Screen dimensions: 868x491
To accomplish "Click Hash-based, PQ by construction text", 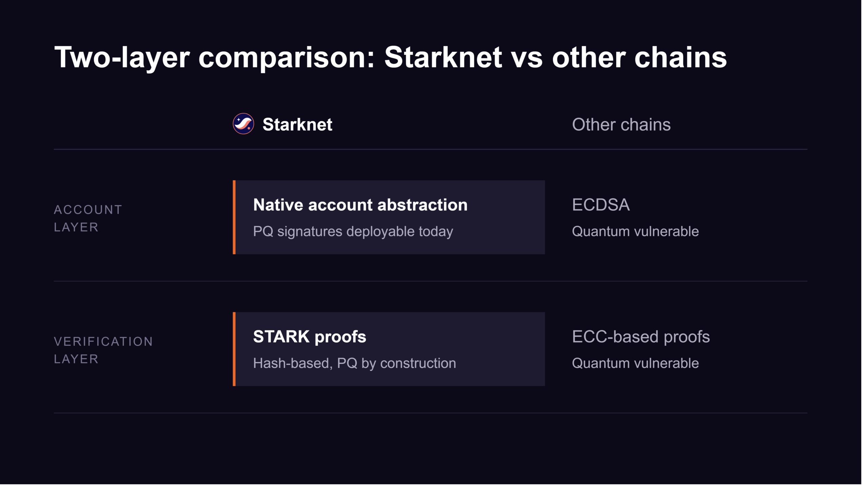I will tap(355, 363).
